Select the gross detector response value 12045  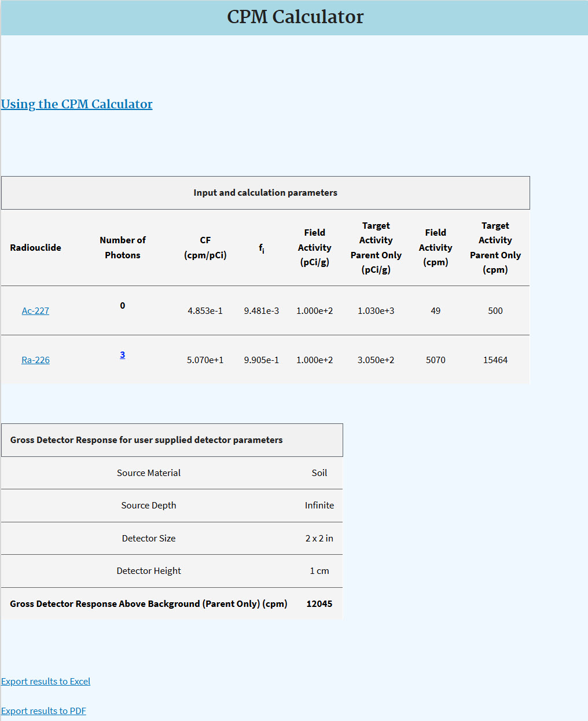[x=319, y=604]
